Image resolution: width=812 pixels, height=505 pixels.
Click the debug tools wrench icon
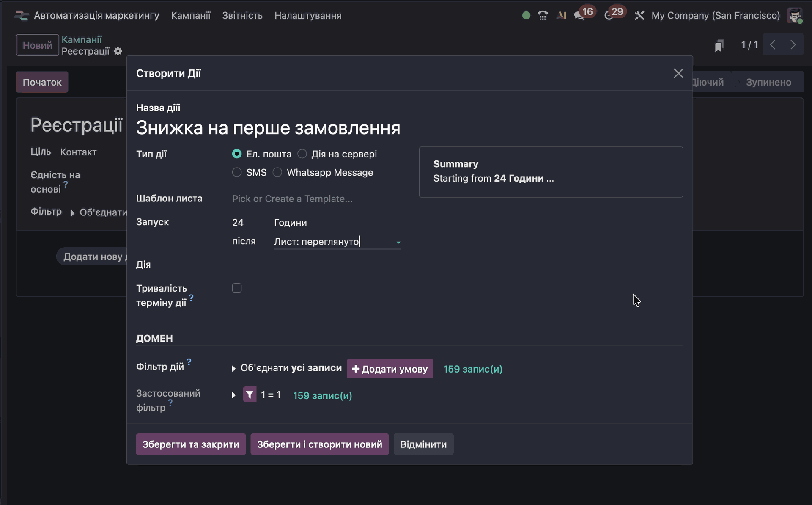tap(639, 16)
